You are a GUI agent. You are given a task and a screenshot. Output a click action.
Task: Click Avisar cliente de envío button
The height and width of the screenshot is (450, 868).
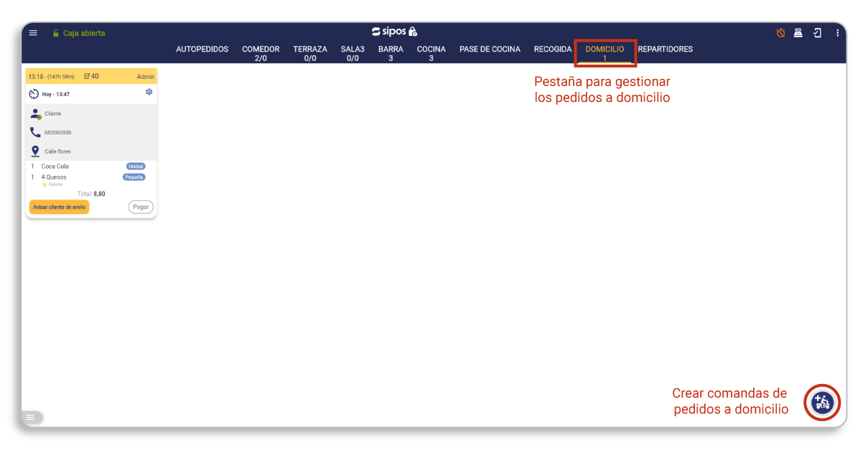pos(59,207)
